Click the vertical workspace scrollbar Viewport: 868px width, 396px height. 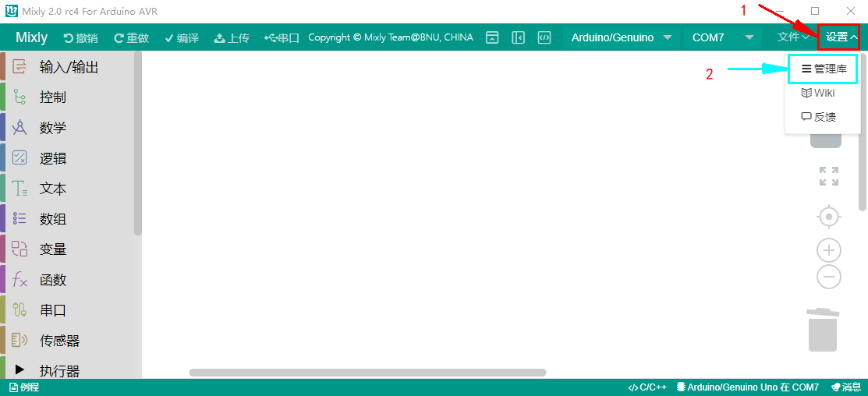click(863, 132)
